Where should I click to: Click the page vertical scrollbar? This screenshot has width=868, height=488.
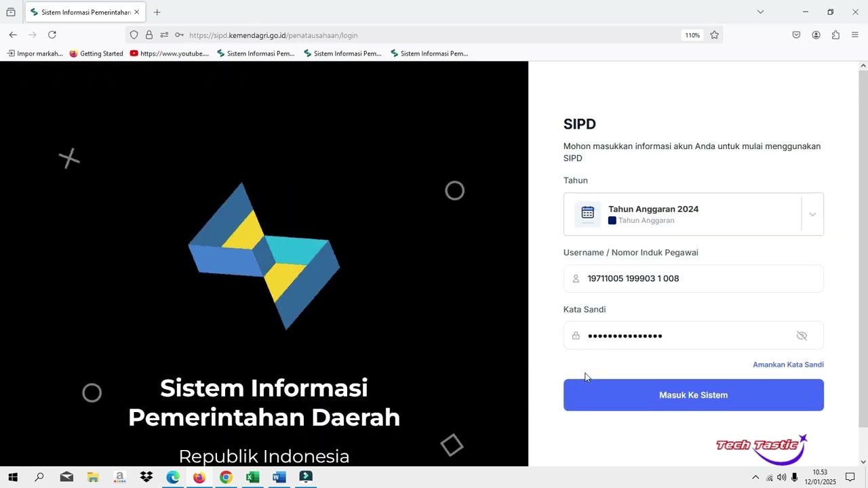(863, 248)
